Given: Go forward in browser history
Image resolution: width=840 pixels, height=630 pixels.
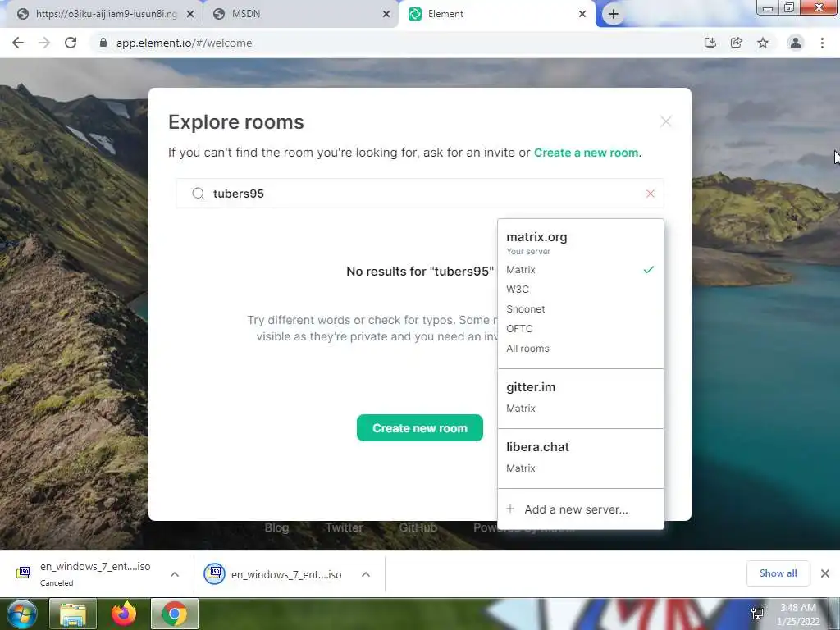Looking at the screenshot, I should tap(44, 43).
